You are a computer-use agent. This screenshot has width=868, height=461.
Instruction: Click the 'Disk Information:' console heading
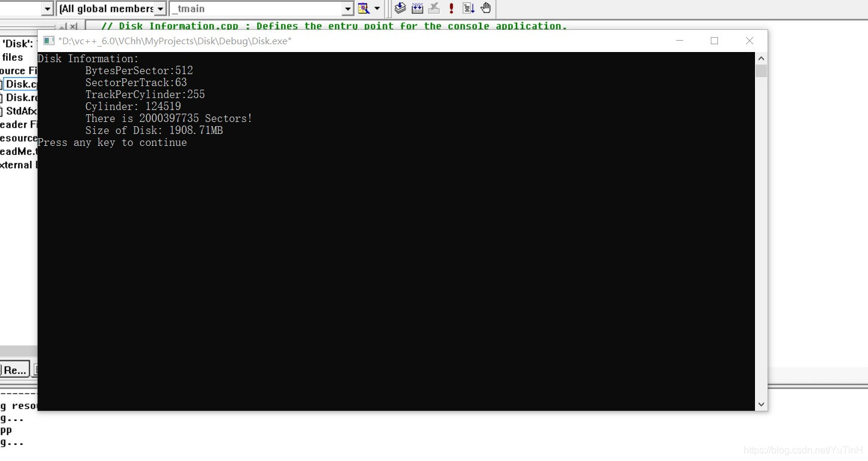(88, 59)
